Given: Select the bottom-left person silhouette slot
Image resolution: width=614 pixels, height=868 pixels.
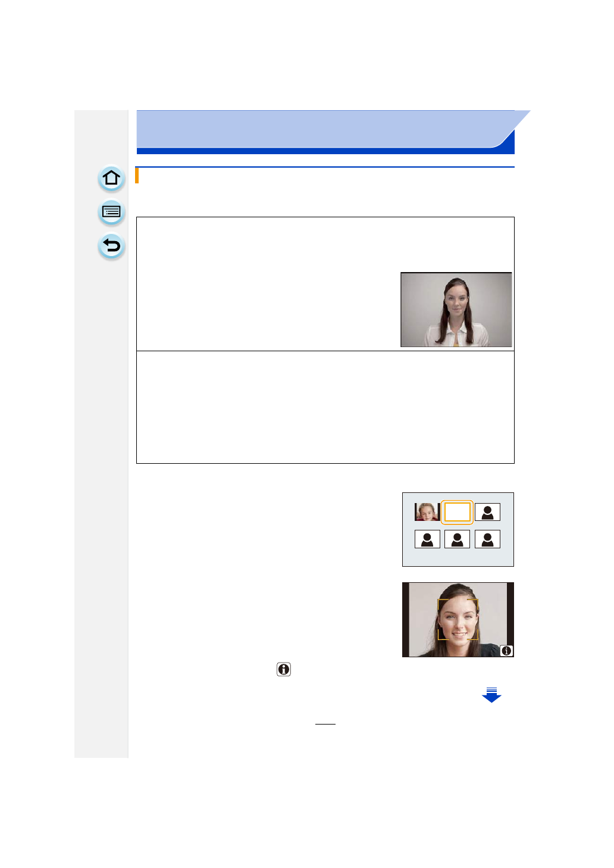Looking at the screenshot, I should pyautogui.click(x=427, y=539).
